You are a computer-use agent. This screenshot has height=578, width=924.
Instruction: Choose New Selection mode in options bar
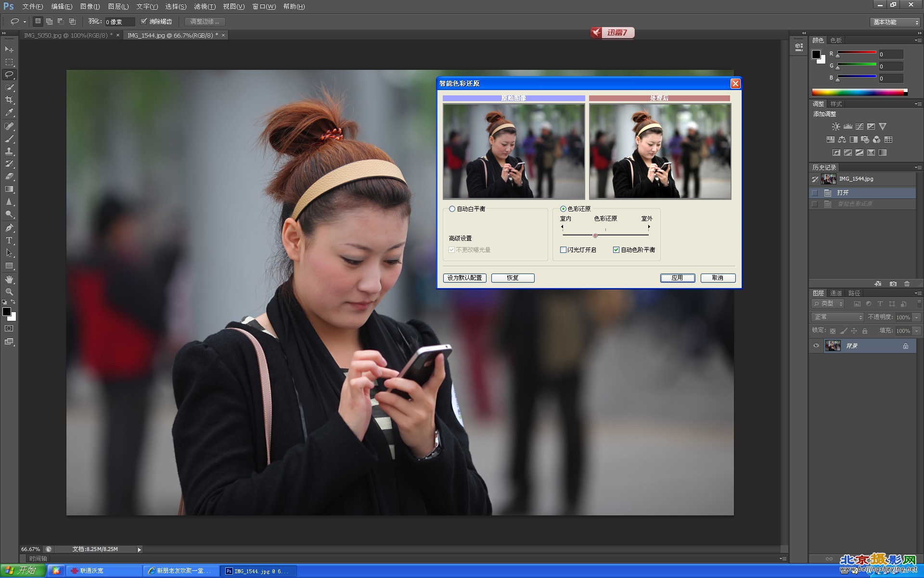point(38,21)
